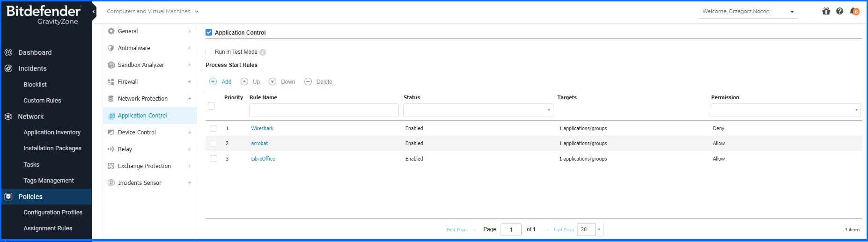Enable Run in Test Mode checkbox

(x=209, y=52)
